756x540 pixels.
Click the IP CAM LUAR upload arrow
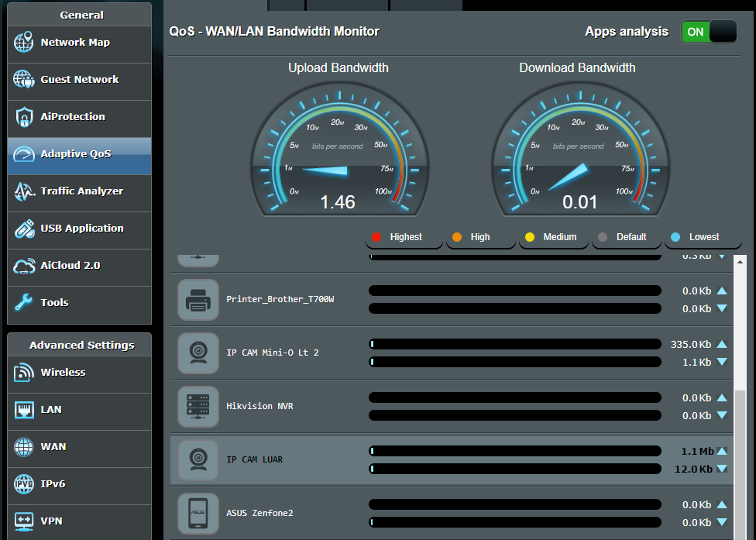tap(722, 451)
